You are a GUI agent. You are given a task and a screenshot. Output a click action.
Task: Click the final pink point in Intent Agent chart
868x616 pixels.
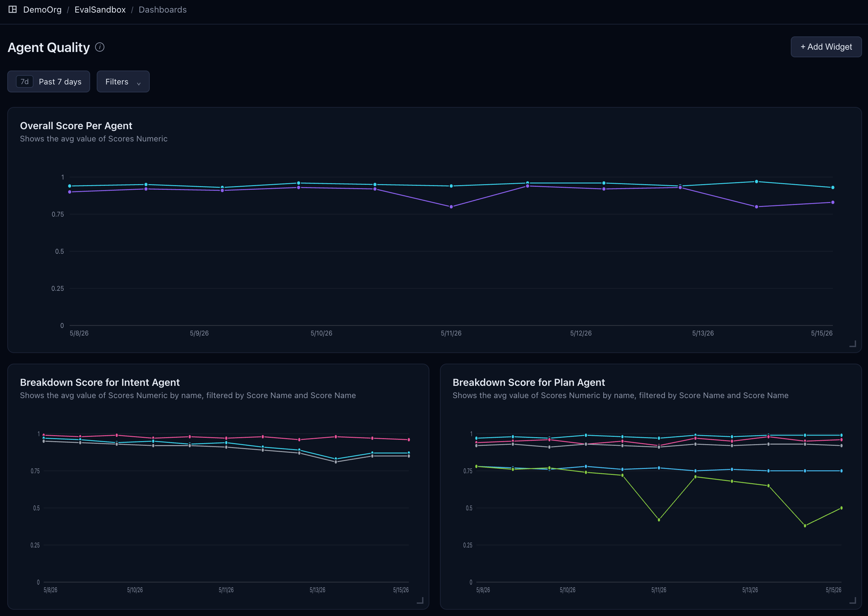point(408,439)
